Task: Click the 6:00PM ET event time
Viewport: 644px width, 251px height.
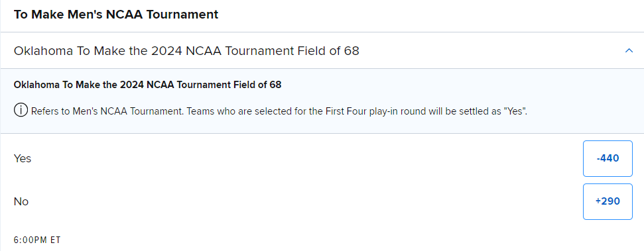Action: pos(37,240)
